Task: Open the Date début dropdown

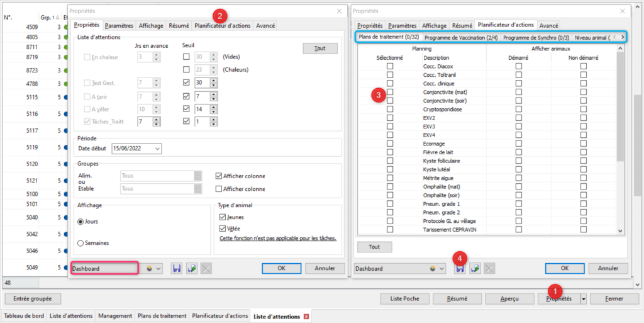Action: tap(157, 149)
